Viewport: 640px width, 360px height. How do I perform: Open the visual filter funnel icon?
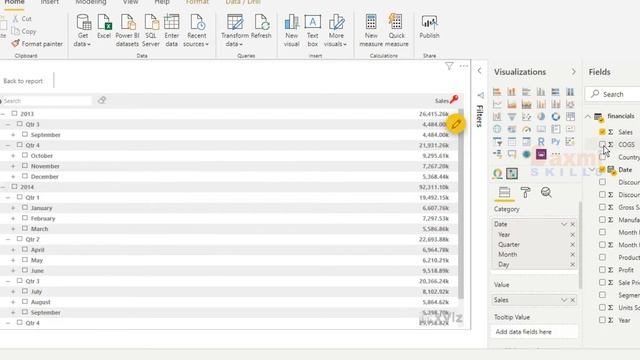coord(449,66)
